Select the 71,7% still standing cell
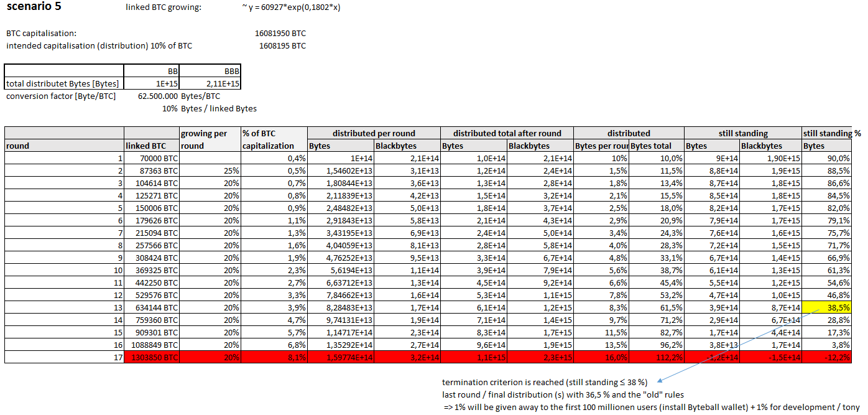 (826, 245)
